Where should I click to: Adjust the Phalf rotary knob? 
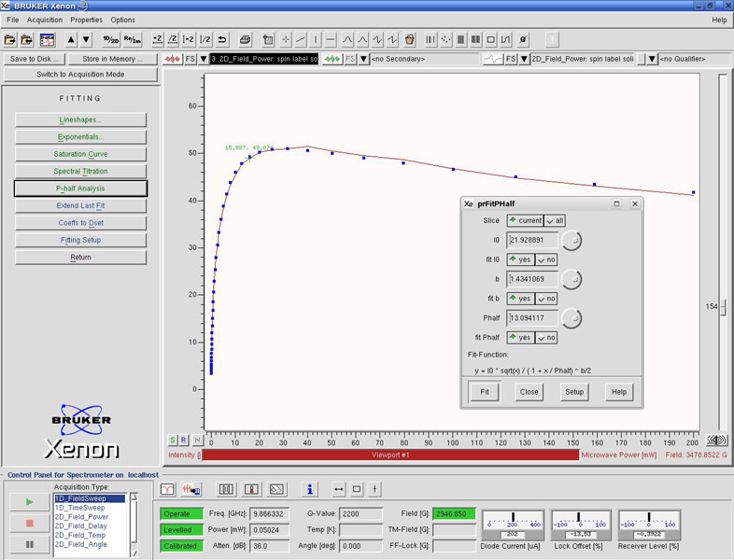[x=572, y=318]
